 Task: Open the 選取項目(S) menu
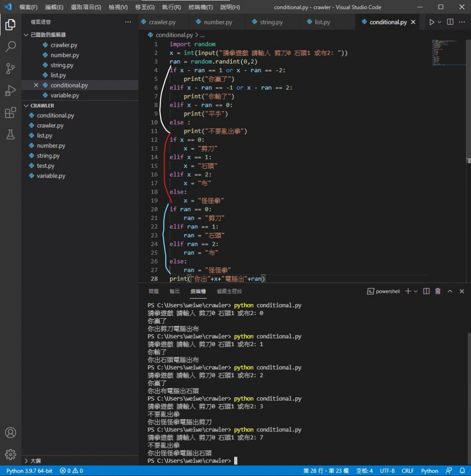tap(86, 7)
